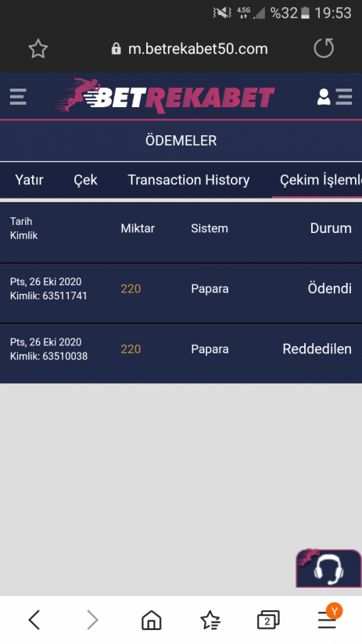Open browser bookmarks list icon
362x644 pixels.
[210, 620]
